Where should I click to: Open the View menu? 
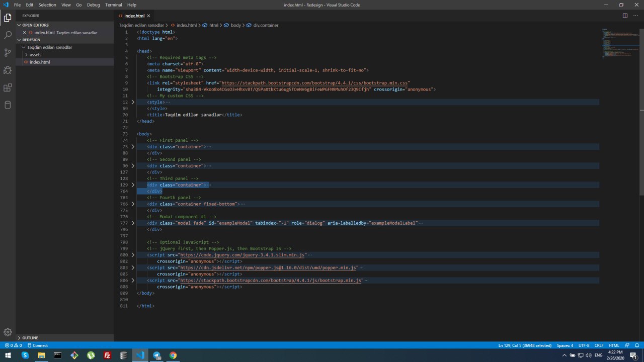pyautogui.click(x=66, y=5)
